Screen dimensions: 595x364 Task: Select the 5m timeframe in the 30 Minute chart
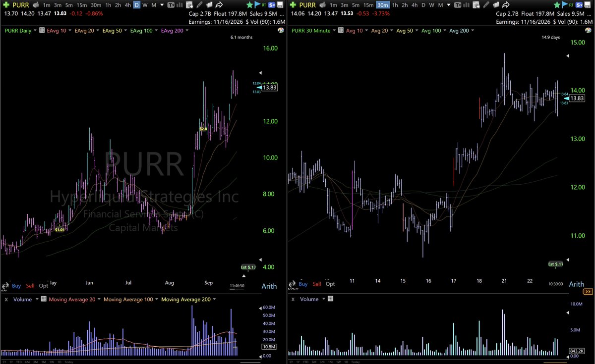tap(356, 5)
